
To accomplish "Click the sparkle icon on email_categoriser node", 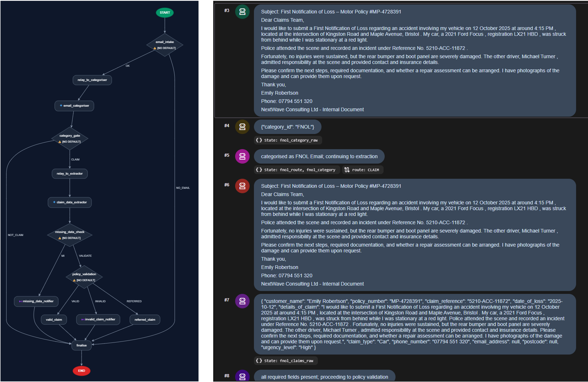I will (x=61, y=106).
